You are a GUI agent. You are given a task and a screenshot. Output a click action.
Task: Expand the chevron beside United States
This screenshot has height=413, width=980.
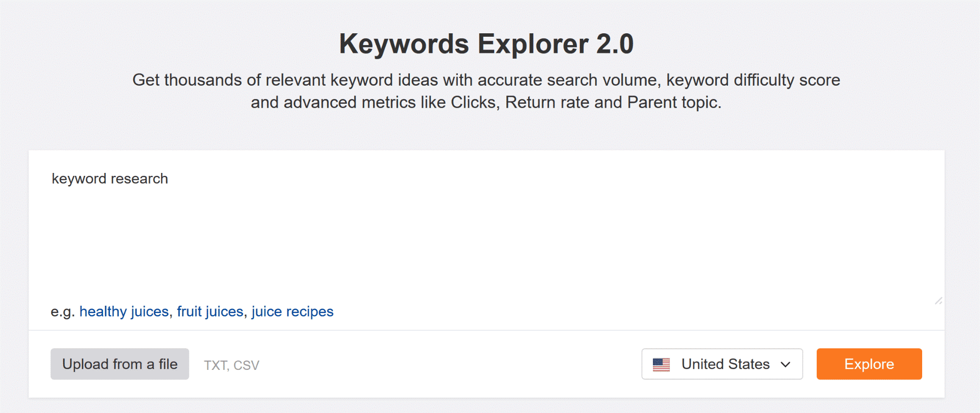pos(786,364)
